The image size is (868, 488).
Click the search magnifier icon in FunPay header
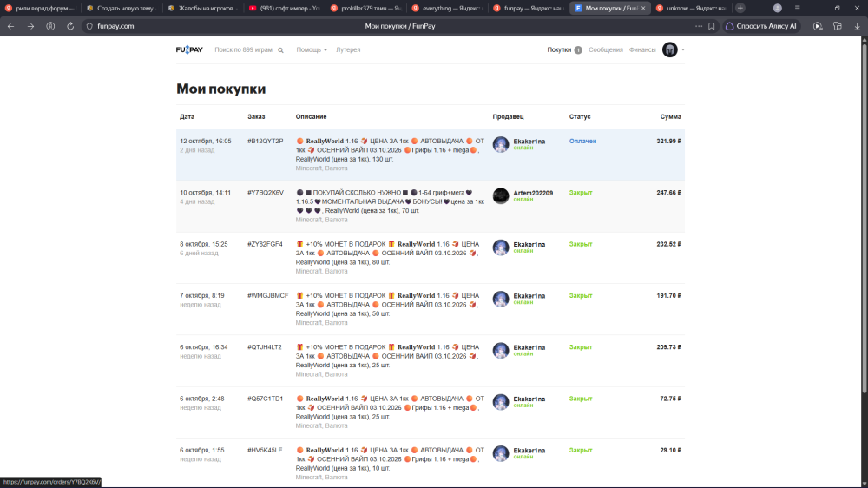tap(280, 50)
